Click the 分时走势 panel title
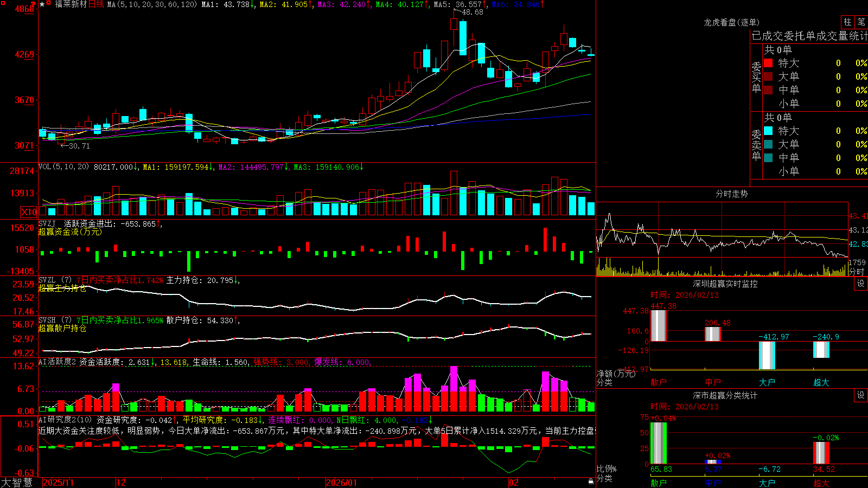The image size is (868, 488). pos(731,194)
